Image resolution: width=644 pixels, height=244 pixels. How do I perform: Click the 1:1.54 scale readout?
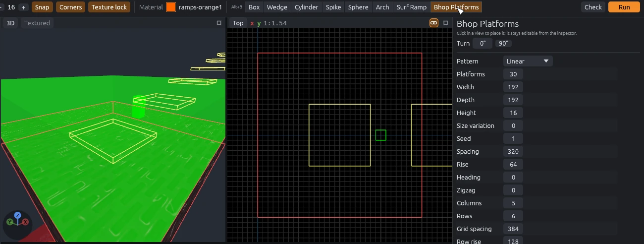coord(275,23)
